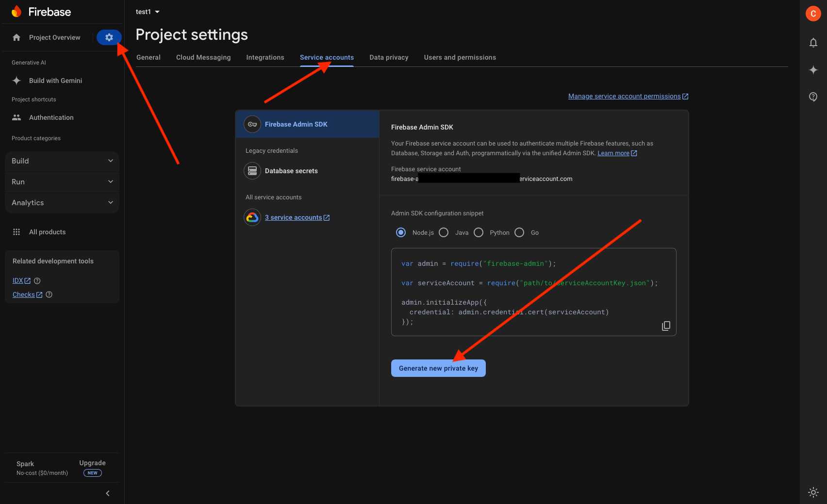The width and height of the screenshot is (827, 504).
Task: Click the Build with Gemini sparkle icon
Action: pyautogui.click(x=17, y=81)
